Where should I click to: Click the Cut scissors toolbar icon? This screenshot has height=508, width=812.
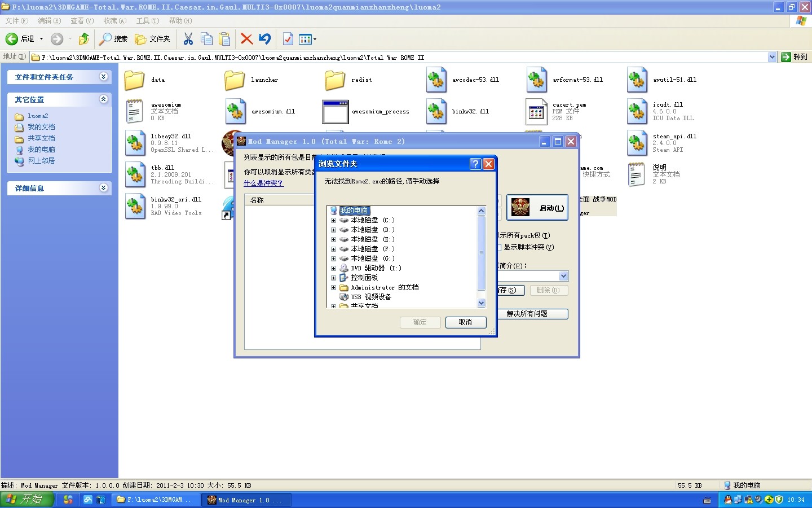pos(188,39)
